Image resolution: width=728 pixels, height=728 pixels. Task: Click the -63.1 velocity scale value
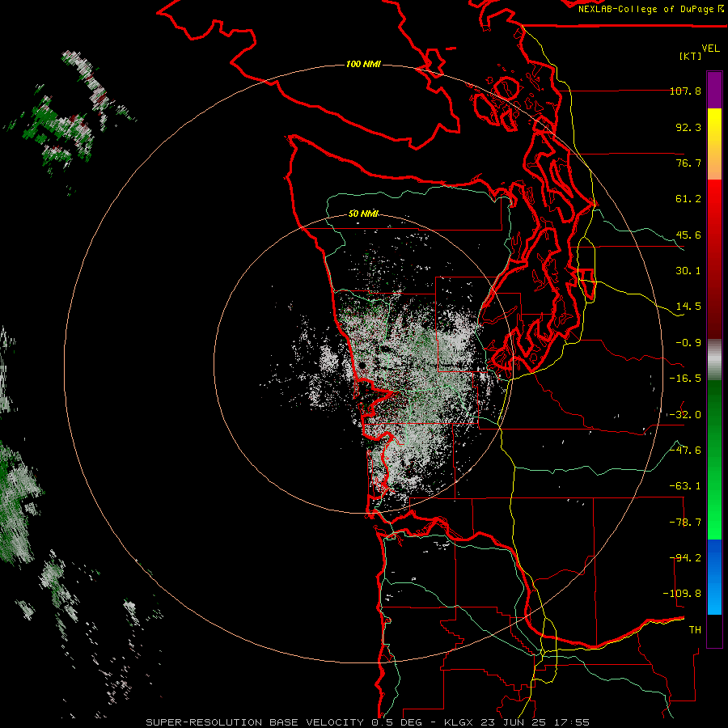coord(685,486)
